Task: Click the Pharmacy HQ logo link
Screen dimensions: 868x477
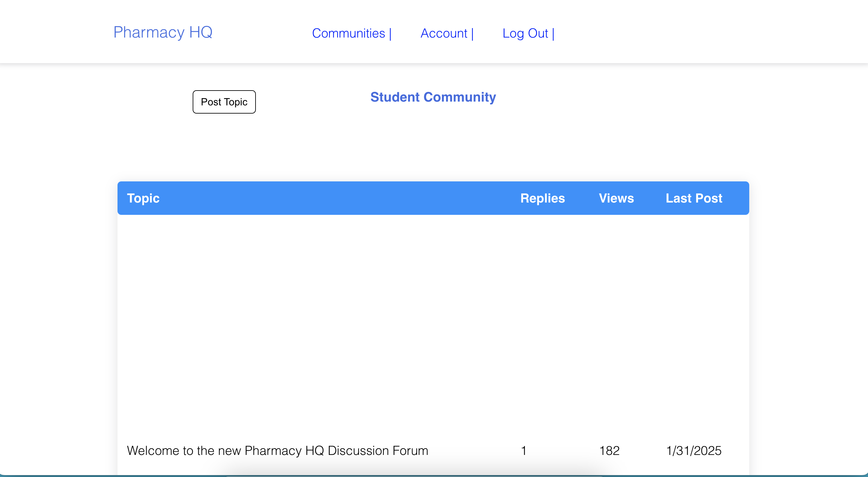Action: (x=163, y=32)
